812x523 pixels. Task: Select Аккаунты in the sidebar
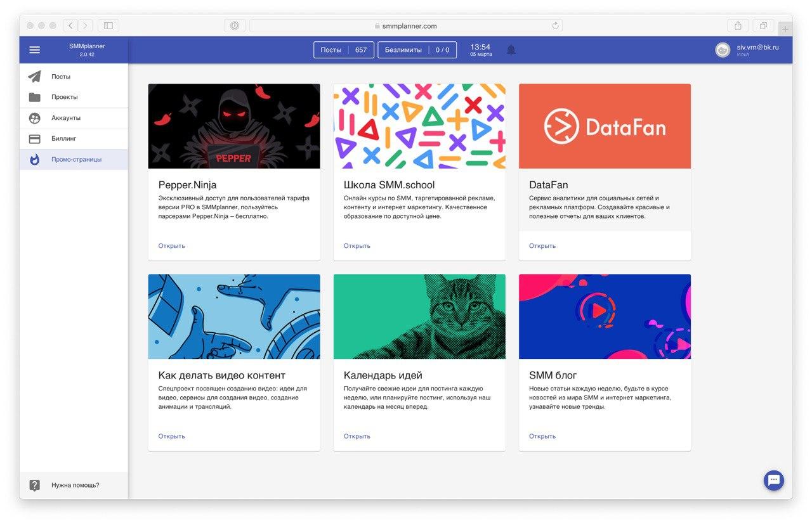coord(74,118)
